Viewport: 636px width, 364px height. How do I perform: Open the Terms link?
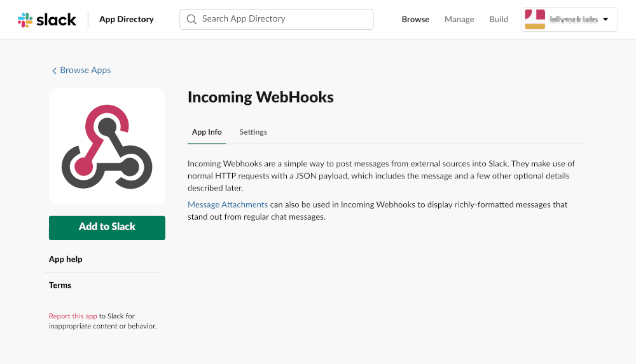(60, 285)
